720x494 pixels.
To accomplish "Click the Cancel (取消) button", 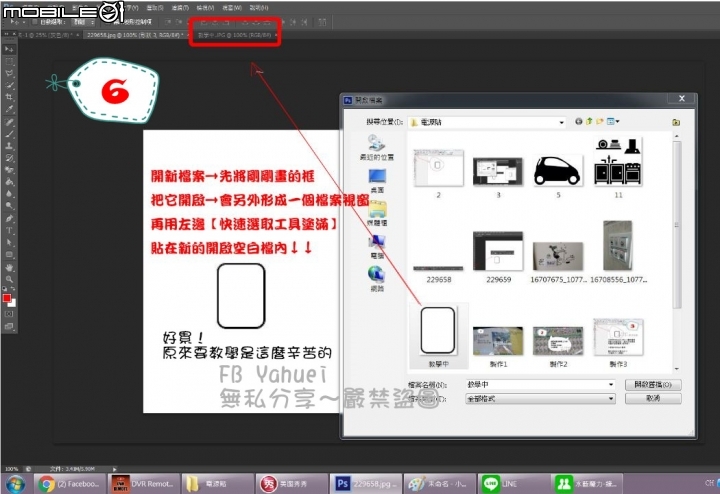I will click(x=652, y=399).
